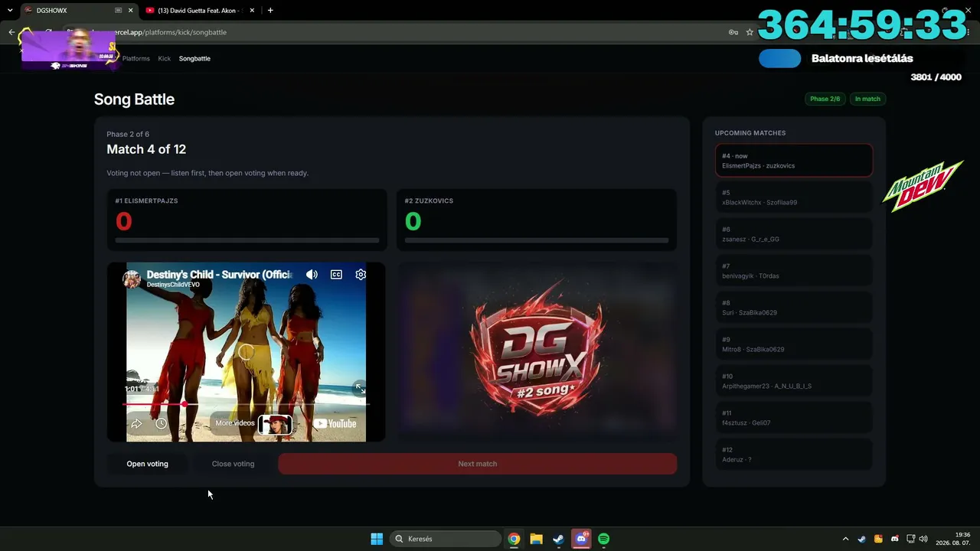
Task: Open the saved passwords key icon
Action: pos(733,32)
